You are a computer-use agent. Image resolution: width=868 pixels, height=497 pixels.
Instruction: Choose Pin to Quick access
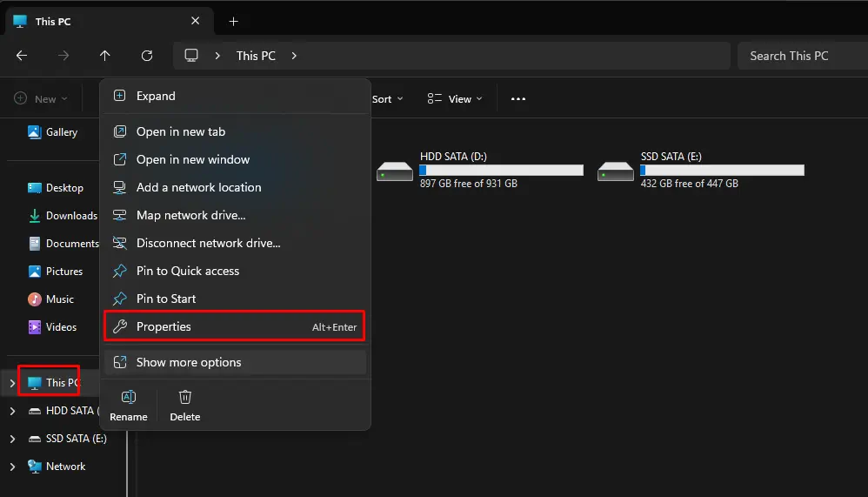[235, 271]
